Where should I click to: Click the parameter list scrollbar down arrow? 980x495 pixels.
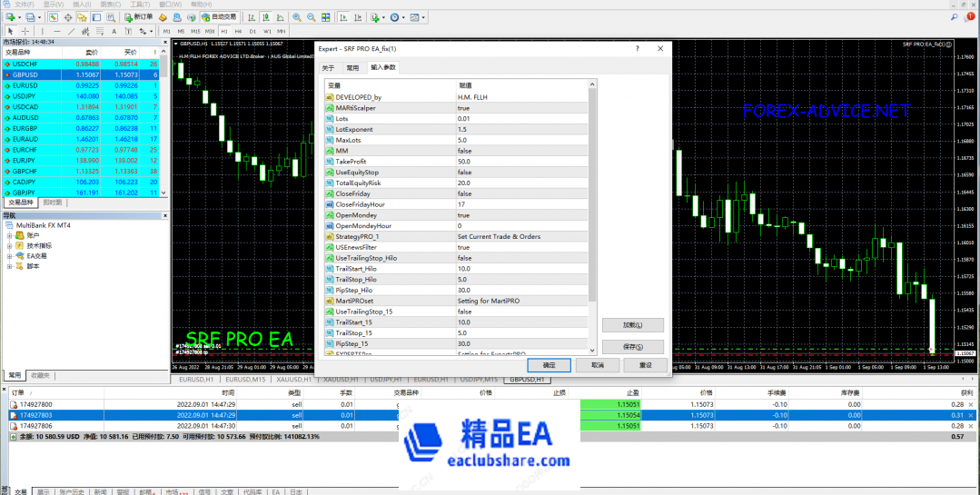coord(593,351)
